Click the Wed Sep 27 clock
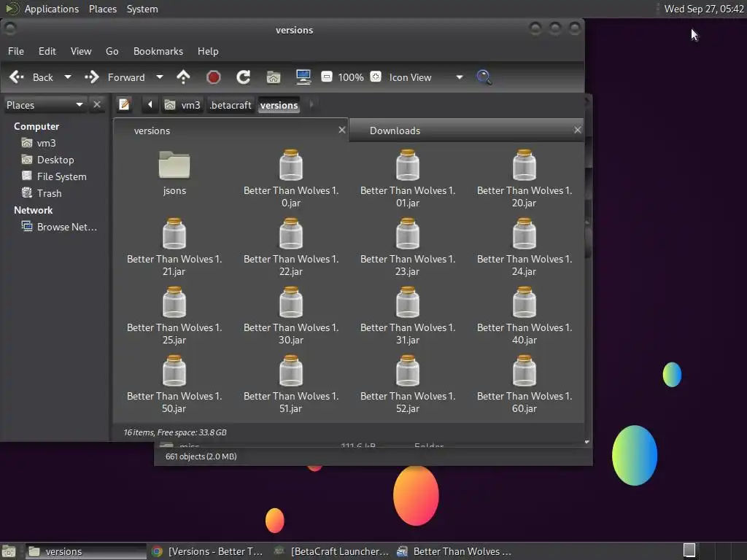This screenshot has height=560, width=747. point(704,9)
